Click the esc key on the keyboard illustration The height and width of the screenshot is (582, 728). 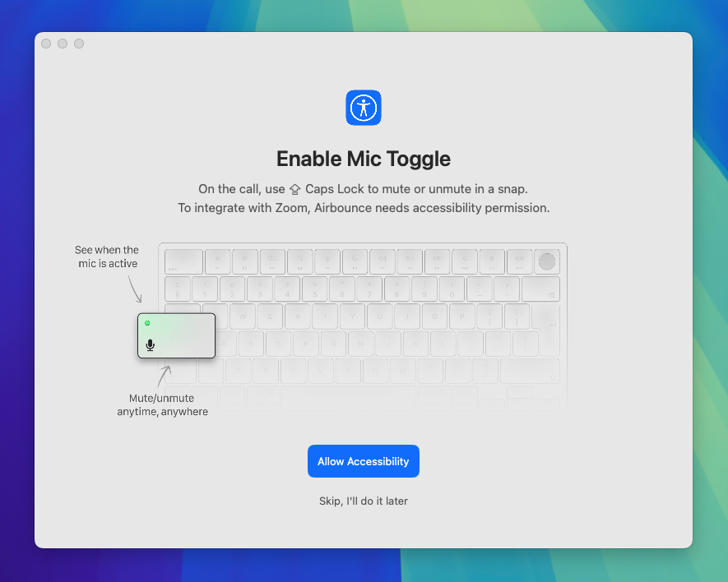[x=183, y=261]
